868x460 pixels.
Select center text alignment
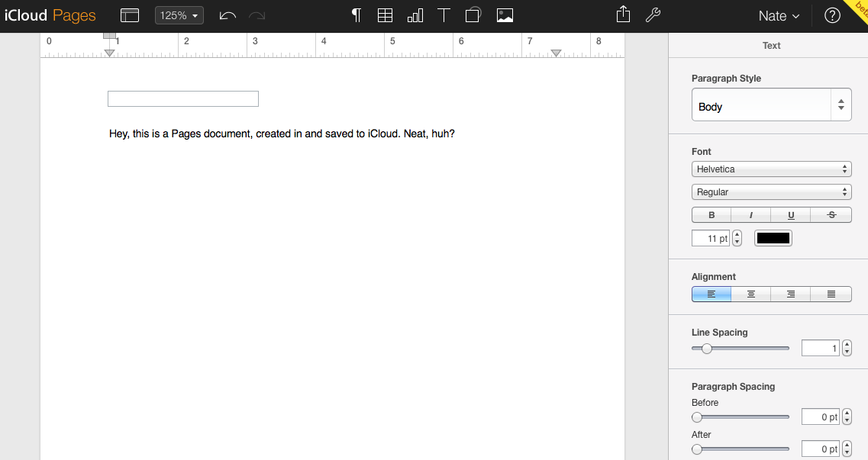pos(751,294)
